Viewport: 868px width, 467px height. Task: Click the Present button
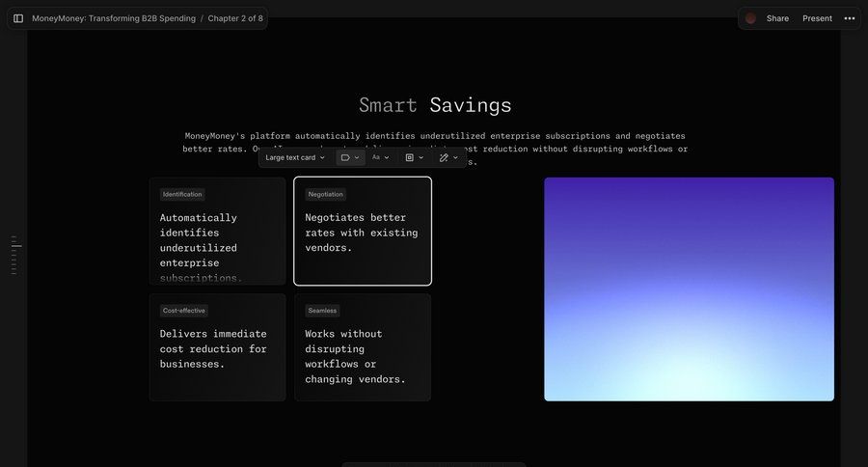point(817,18)
